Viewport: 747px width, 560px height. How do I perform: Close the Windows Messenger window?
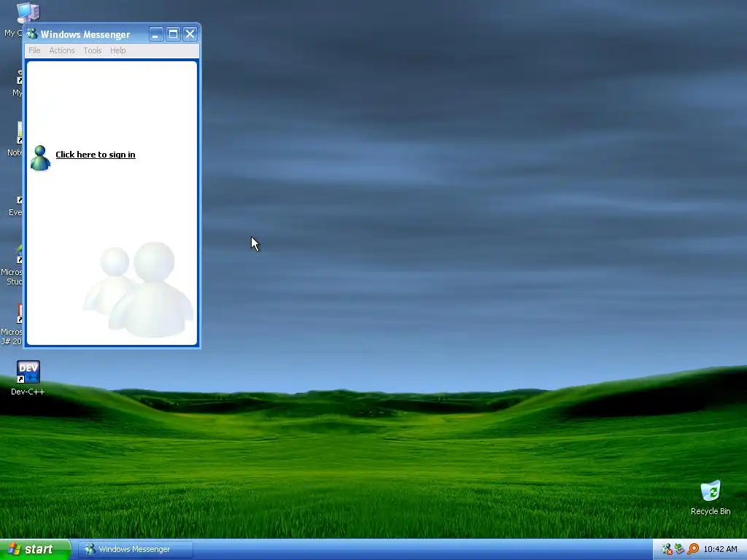click(190, 34)
